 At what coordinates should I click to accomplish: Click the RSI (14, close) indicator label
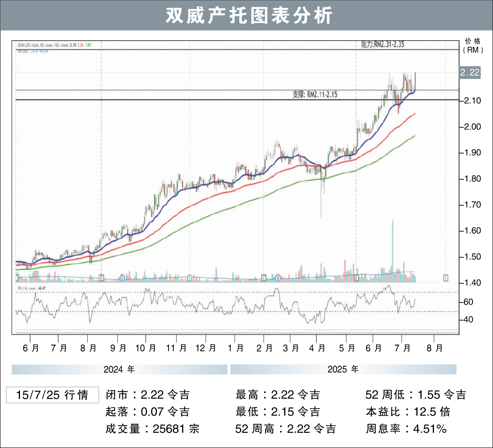click(x=32, y=288)
